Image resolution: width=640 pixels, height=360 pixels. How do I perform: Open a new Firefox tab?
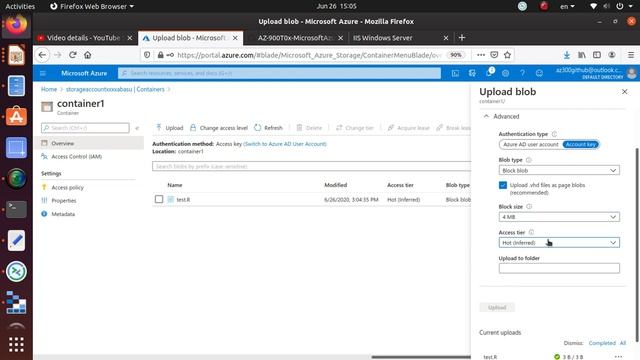click(462, 38)
